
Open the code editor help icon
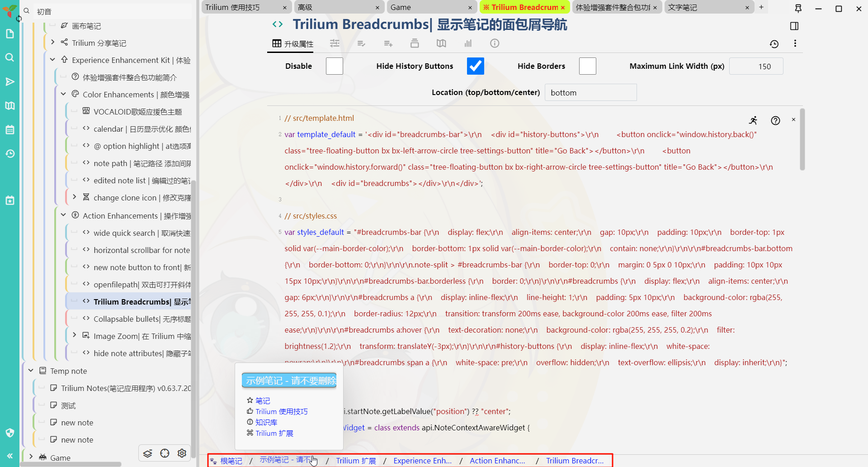pyautogui.click(x=775, y=120)
